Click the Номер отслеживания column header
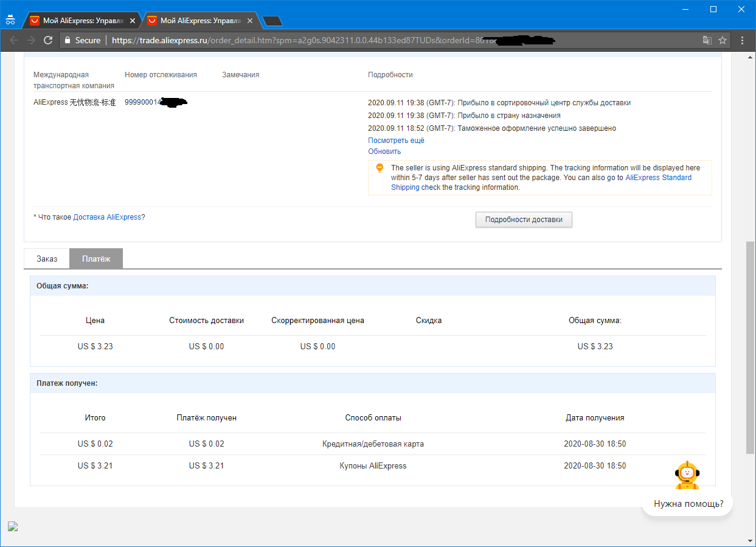This screenshot has width=756, height=547. click(x=161, y=75)
